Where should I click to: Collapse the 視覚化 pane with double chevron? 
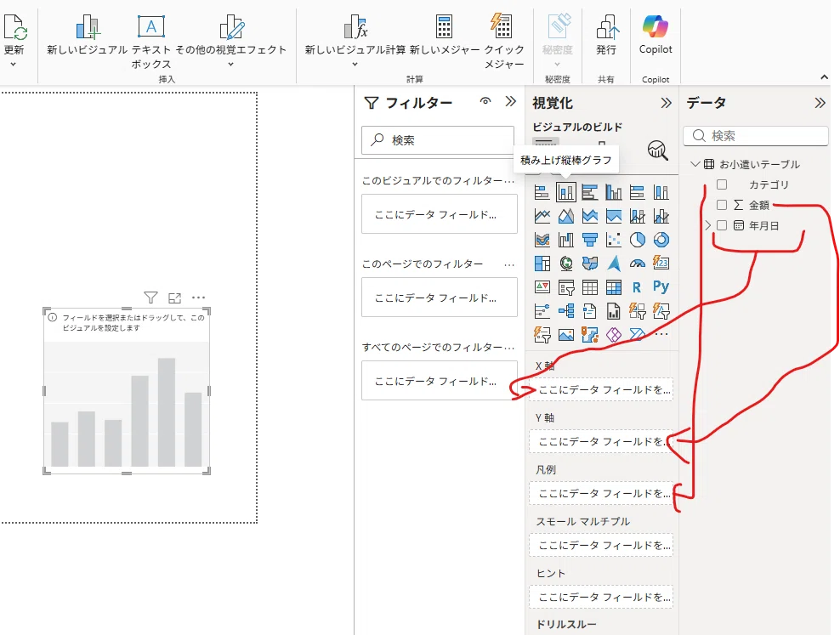coord(666,103)
